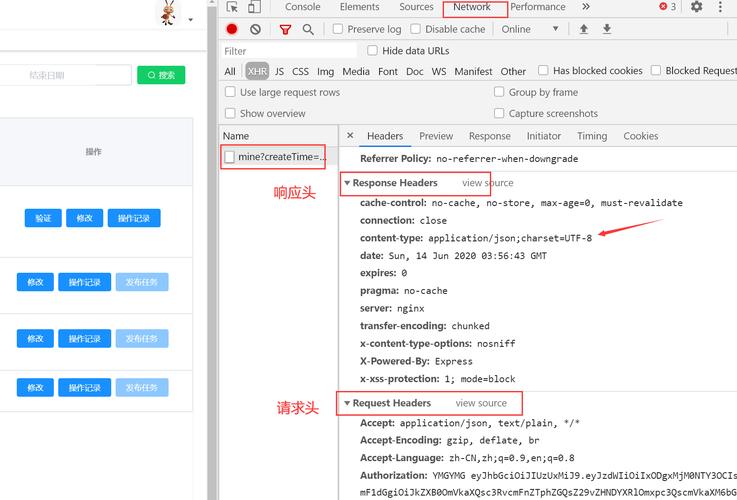The width and height of the screenshot is (737, 500).
Task: Toggle the filter funnel icon
Action: [x=285, y=30]
